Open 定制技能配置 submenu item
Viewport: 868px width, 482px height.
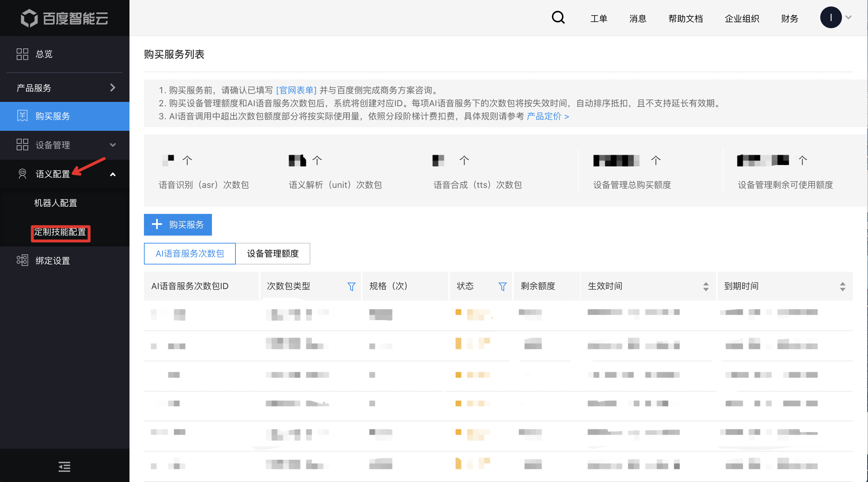point(60,232)
